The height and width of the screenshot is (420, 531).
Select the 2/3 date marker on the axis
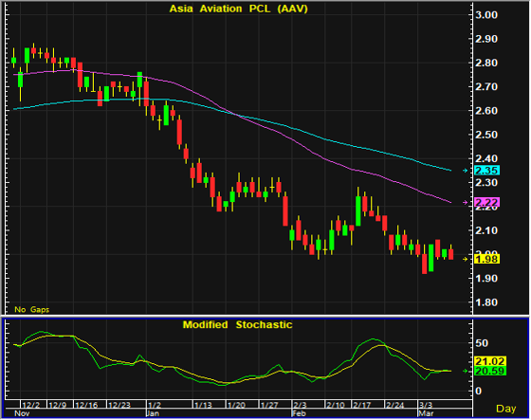[x=300, y=405]
